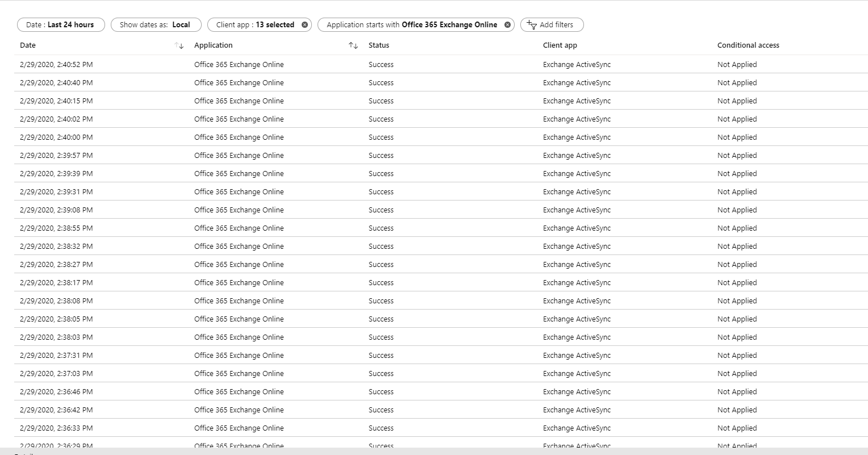The image size is (868, 455).
Task: Open sign-in entry at 2:39:57 PM
Action: click(x=441, y=155)
